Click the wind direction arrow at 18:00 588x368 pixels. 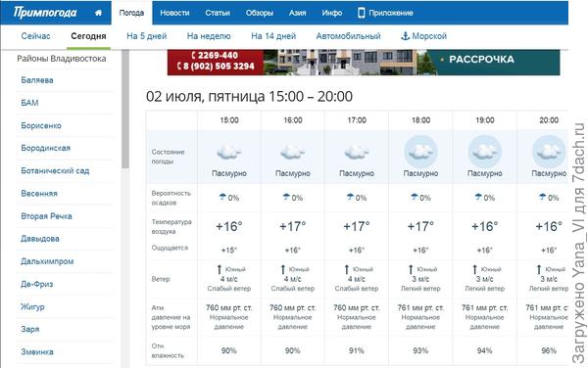[411, 269]
